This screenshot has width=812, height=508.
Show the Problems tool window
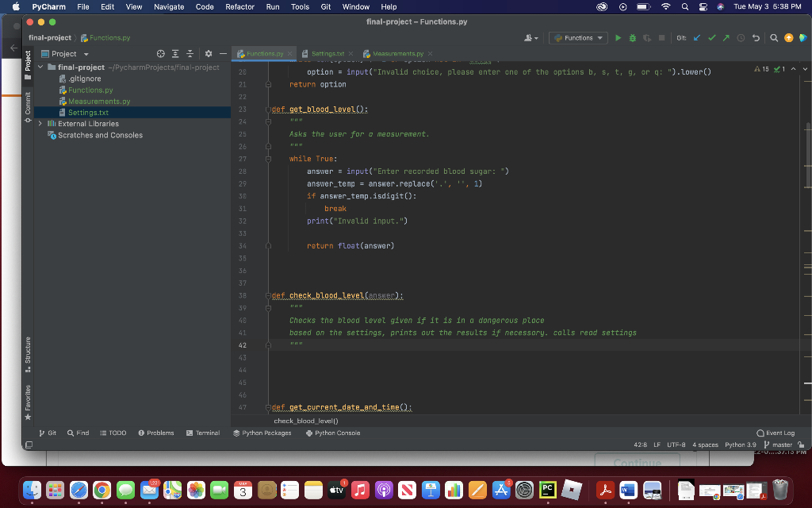[x=158, y=433]
